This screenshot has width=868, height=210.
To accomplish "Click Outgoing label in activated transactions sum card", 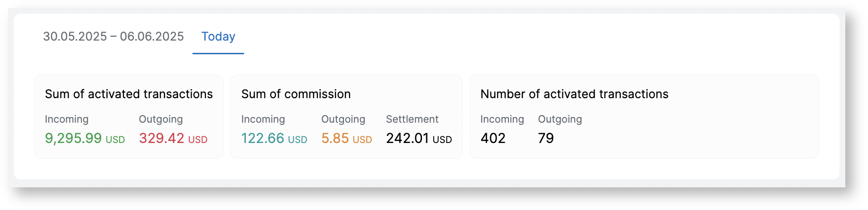I will pyautogui.click(x=160, y=119).
